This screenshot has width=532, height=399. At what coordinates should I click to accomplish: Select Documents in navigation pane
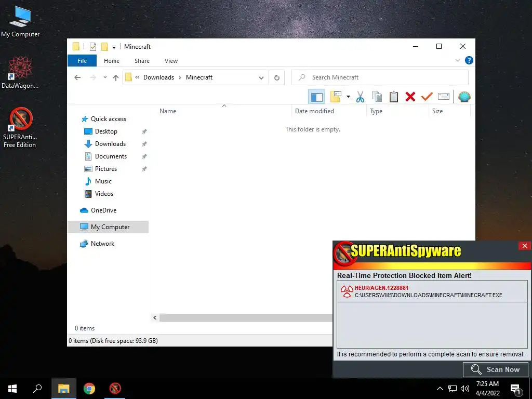pos(111,156)
